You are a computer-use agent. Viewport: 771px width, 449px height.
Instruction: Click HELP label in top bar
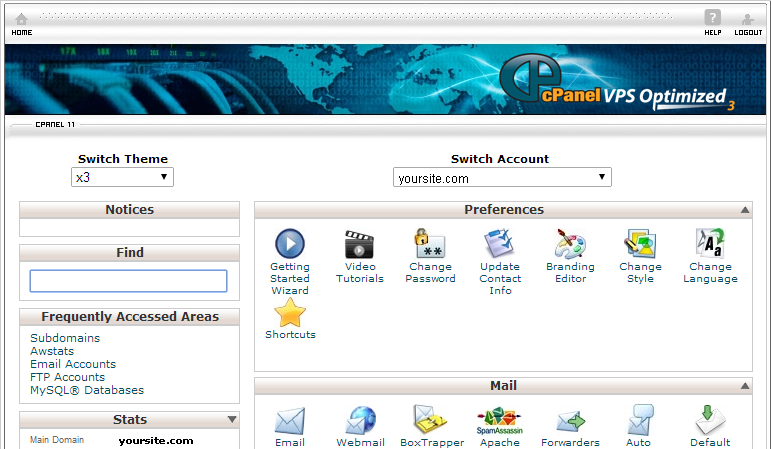(x=712, y=32)
